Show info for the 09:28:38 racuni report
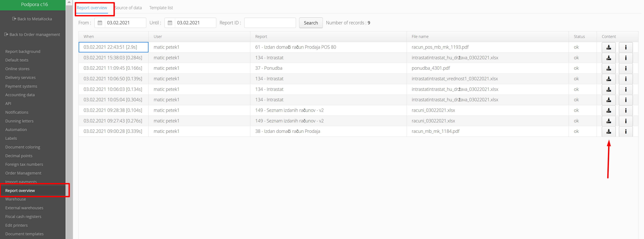Viewport: 644px width, 239px height. (626, 110)
